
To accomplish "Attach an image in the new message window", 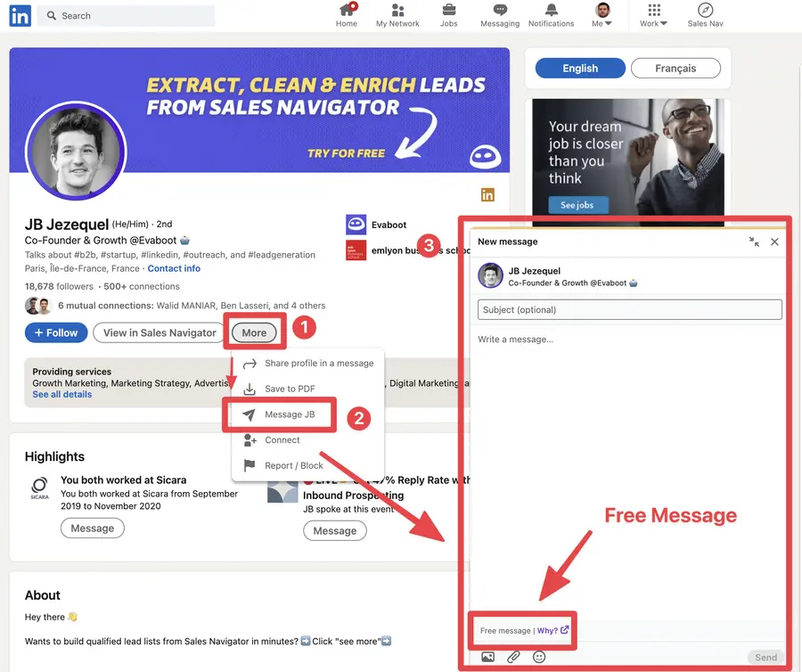I will tap(487, 657).
